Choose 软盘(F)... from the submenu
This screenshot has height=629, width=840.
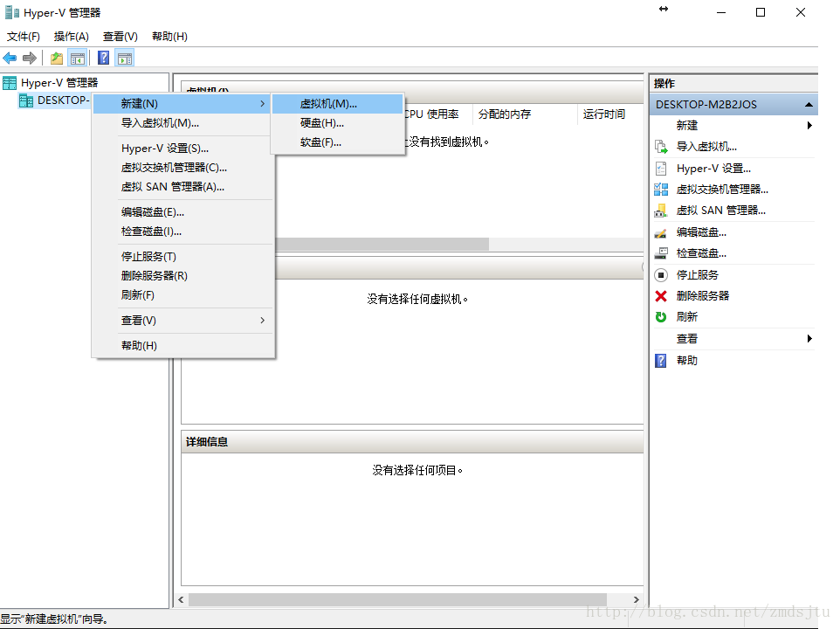click(x=338, y=142)
